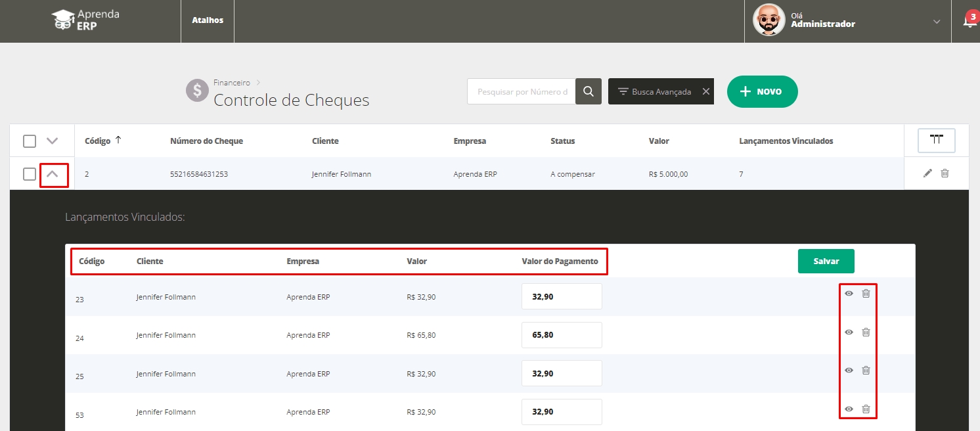The height and width of the screenshot is (431, 980).
Task: Tick the select-all checkbox in the header
Action: click(30, 141)
